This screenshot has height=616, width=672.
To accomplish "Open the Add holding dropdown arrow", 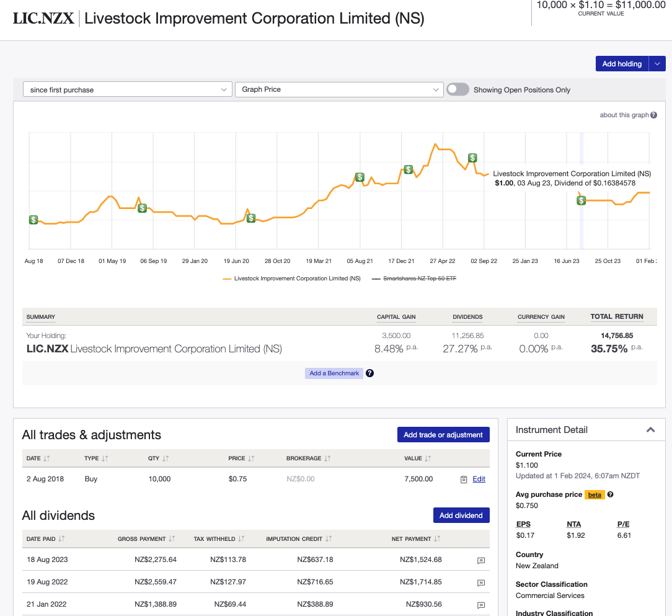I will (657, 63).
